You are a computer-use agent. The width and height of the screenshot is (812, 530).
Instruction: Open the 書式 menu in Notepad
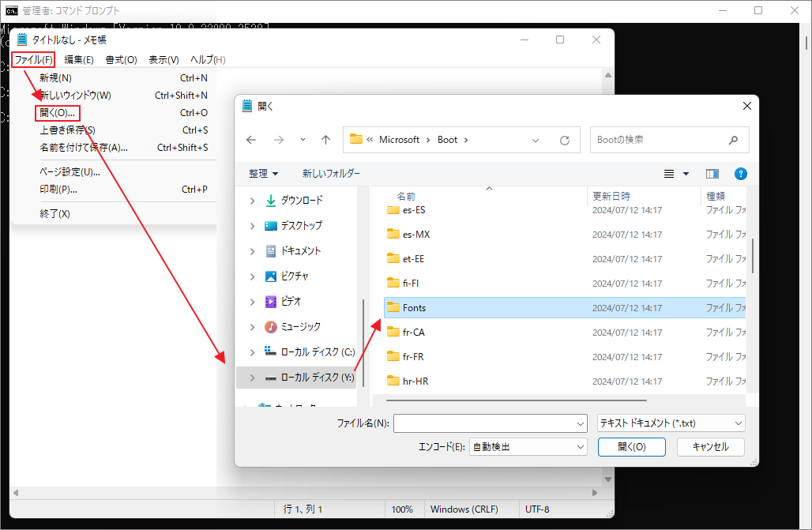120,59
